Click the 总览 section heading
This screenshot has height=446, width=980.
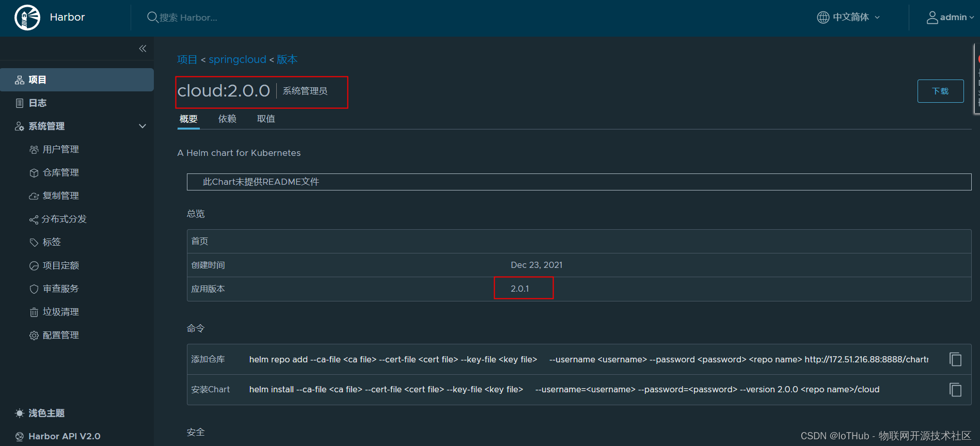pyautogui.click(x=196, y=214)
